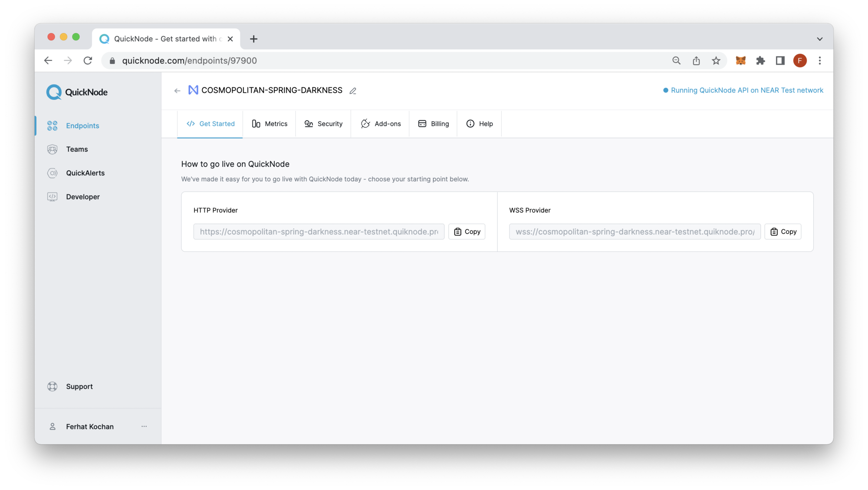Viewport: 868px width, 490px height.
Task: Click the browser share icon
Action: click(696, 61)
